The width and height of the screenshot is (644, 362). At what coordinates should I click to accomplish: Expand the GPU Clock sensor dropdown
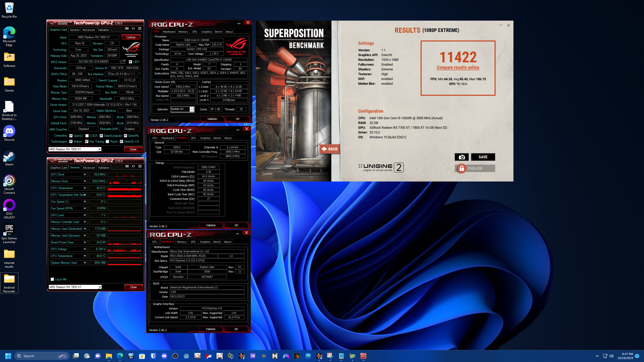click(x=85, y=174)
